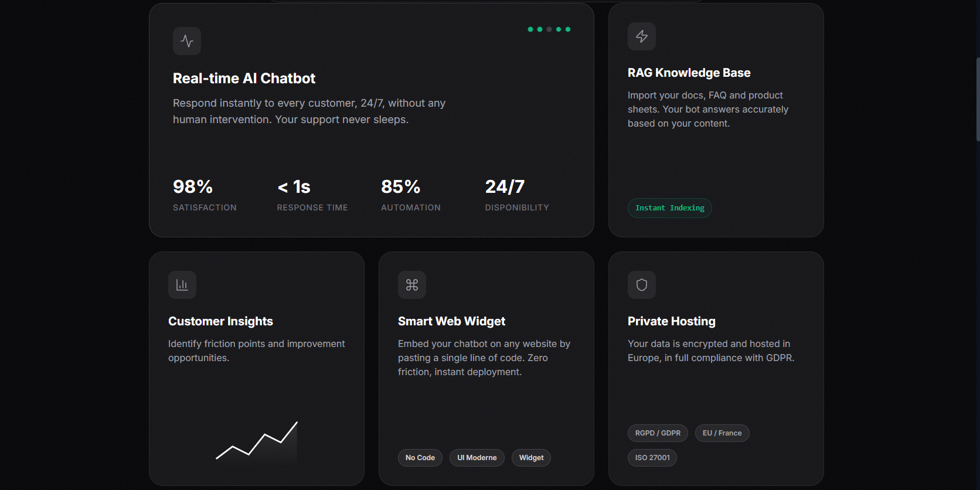Open the Real-time AI Chatbot card heading

[x=244, y=78]
